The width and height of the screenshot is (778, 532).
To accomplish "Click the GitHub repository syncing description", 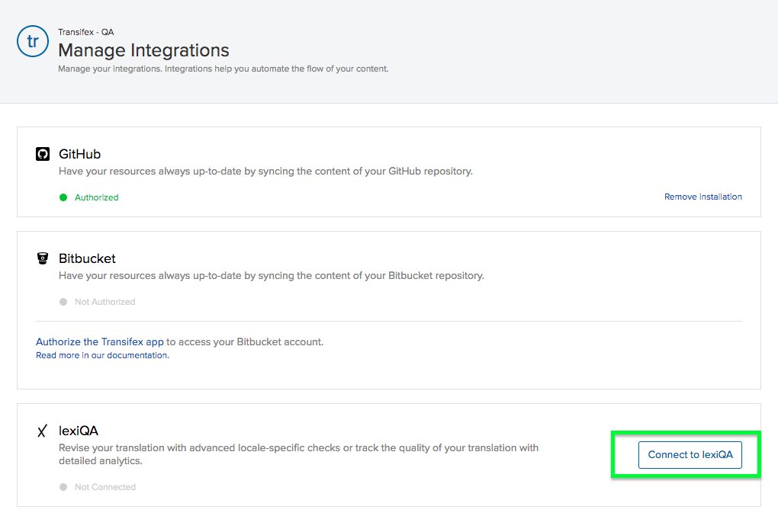I will [x=266, y=171].
